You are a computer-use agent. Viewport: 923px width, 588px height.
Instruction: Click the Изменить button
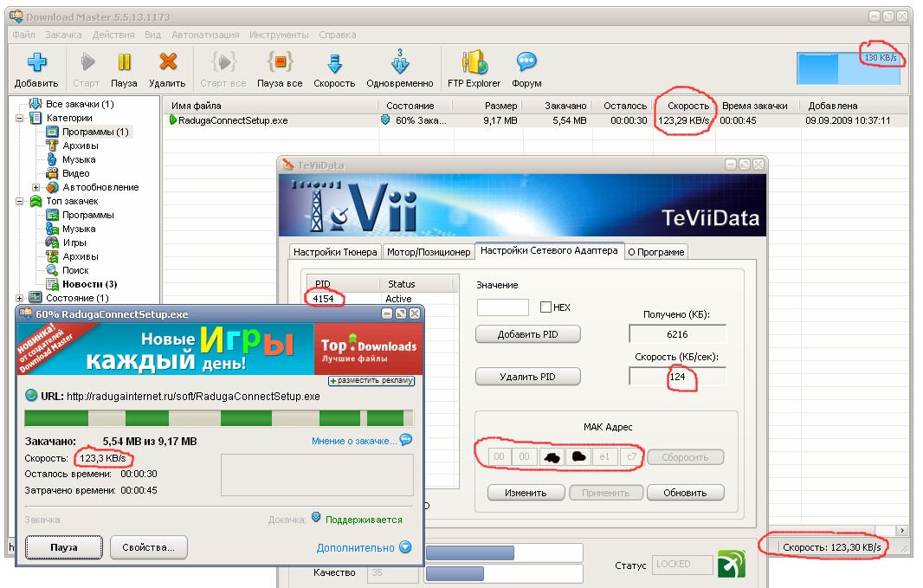click(x=526, y=493)
